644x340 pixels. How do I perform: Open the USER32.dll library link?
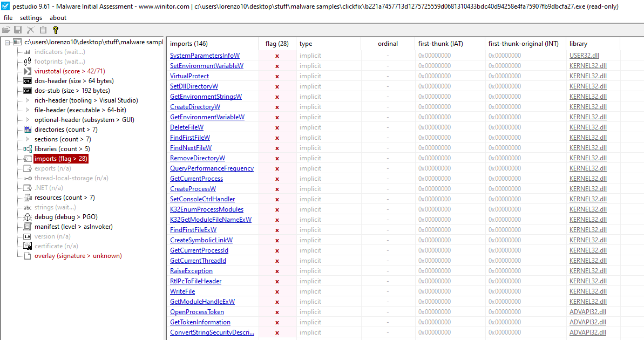click(585, 56)
